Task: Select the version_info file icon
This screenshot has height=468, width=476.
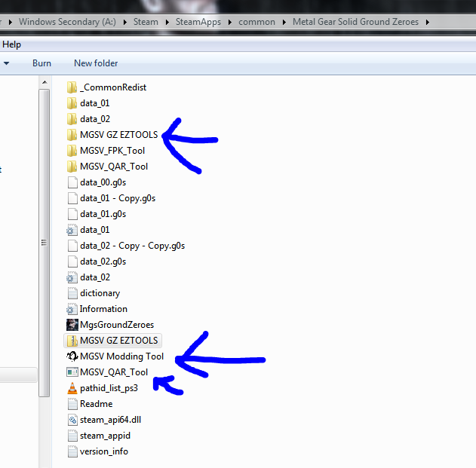Action: click(x=72, y=451)
